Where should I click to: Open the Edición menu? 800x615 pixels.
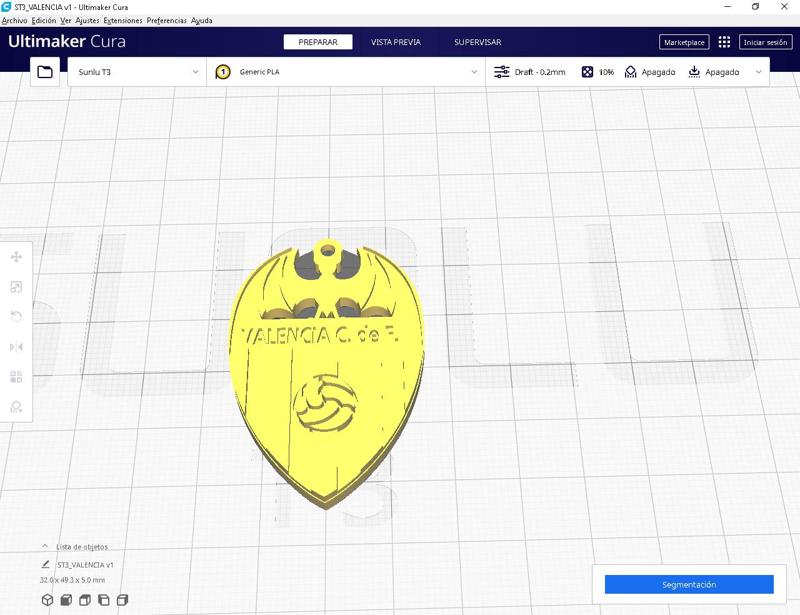point(44,20)
